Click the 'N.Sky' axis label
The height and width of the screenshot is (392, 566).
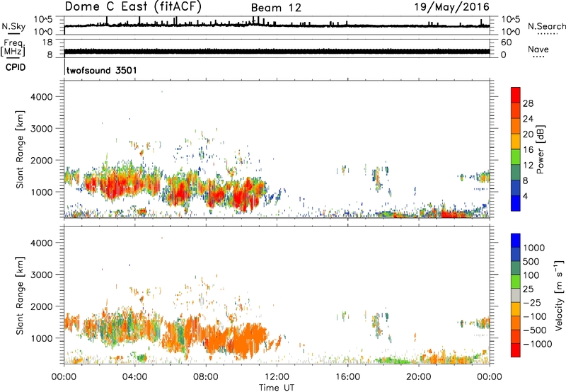tap(13, 27)
